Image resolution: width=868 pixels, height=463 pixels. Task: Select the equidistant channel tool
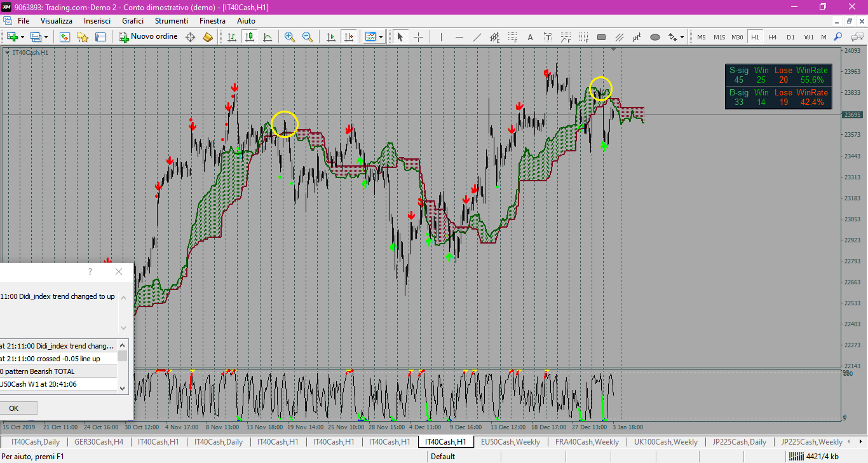[x=494, y=37]
